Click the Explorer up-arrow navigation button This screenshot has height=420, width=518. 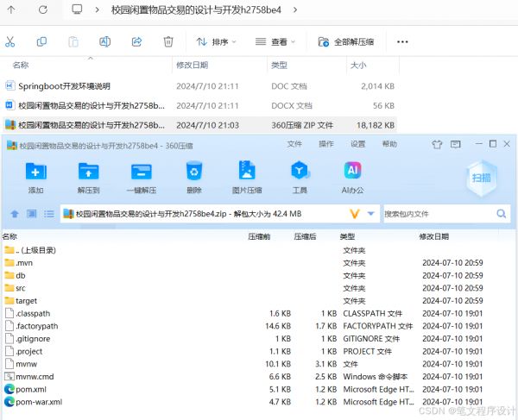[11, 9]
